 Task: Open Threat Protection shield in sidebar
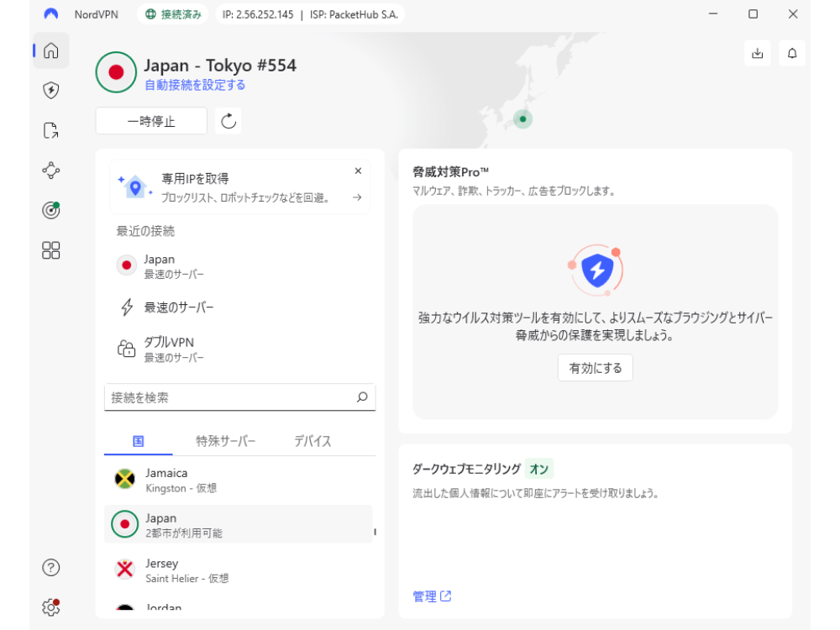(x=51, y=90)
